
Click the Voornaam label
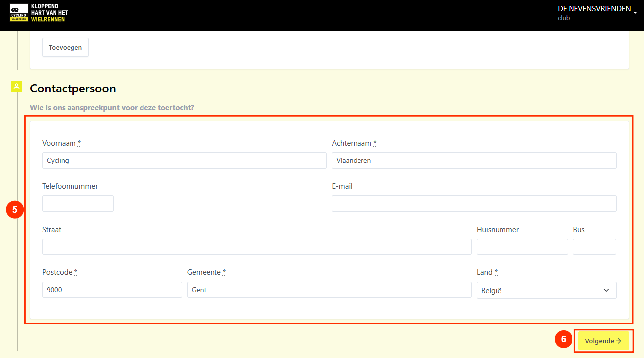pos(62,143)
